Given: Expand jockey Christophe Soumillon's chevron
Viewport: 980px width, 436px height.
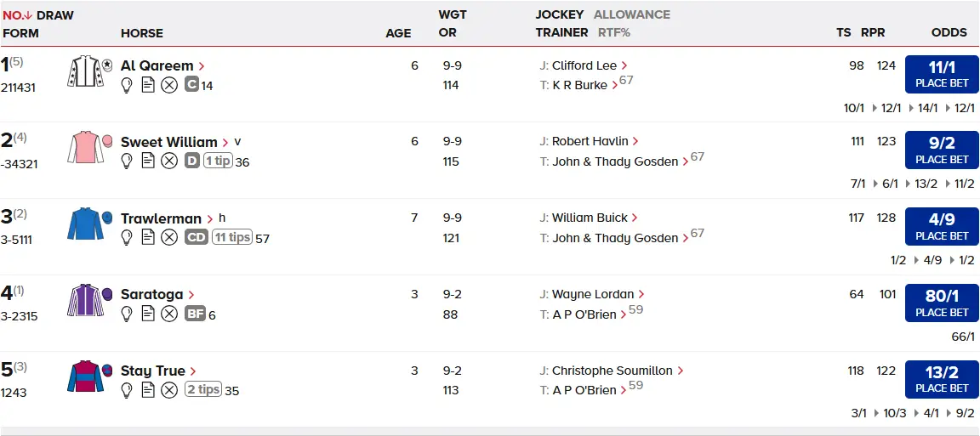Looking at the screenshot, I should 681,371.
